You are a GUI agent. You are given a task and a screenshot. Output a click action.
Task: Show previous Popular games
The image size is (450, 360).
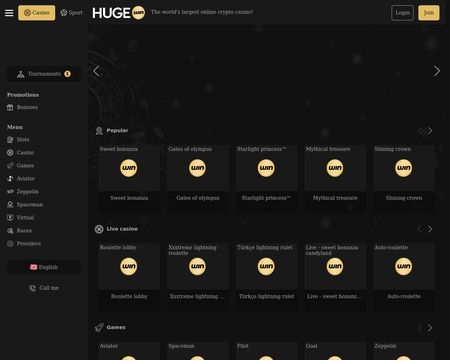click(x=420, y=131)
